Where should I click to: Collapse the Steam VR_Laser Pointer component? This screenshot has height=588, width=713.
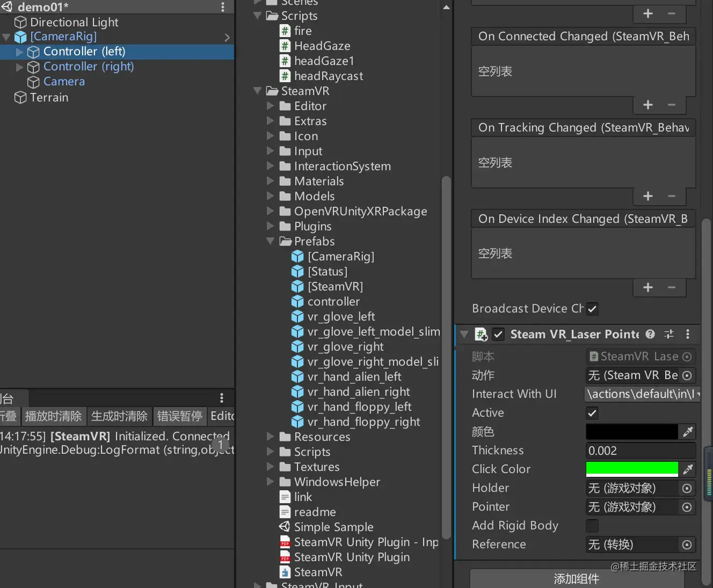[x=464, y=334]
